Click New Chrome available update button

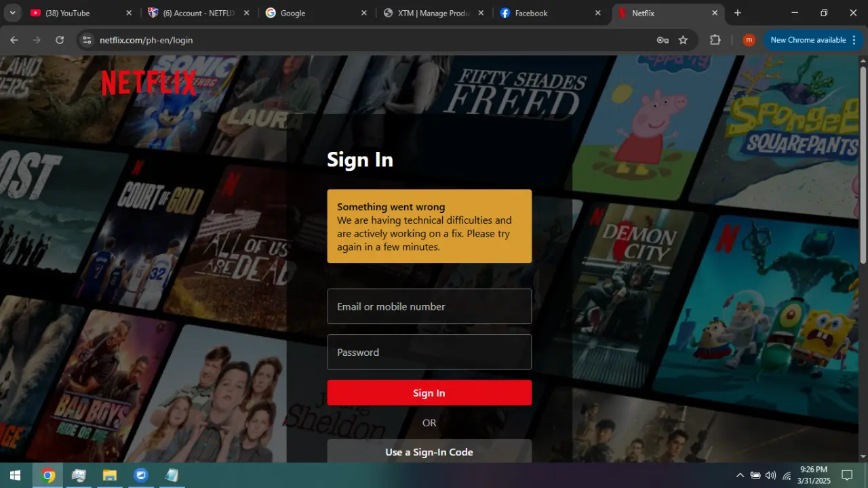812,40
